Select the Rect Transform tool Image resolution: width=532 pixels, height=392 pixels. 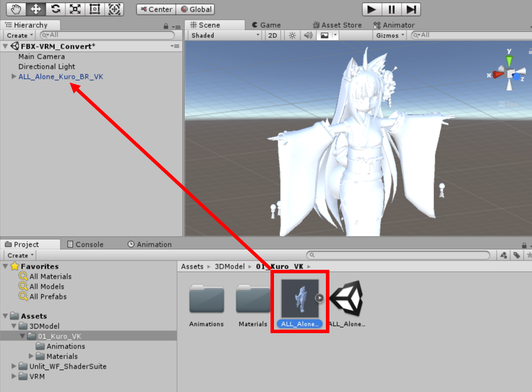(x=95, y=9)
